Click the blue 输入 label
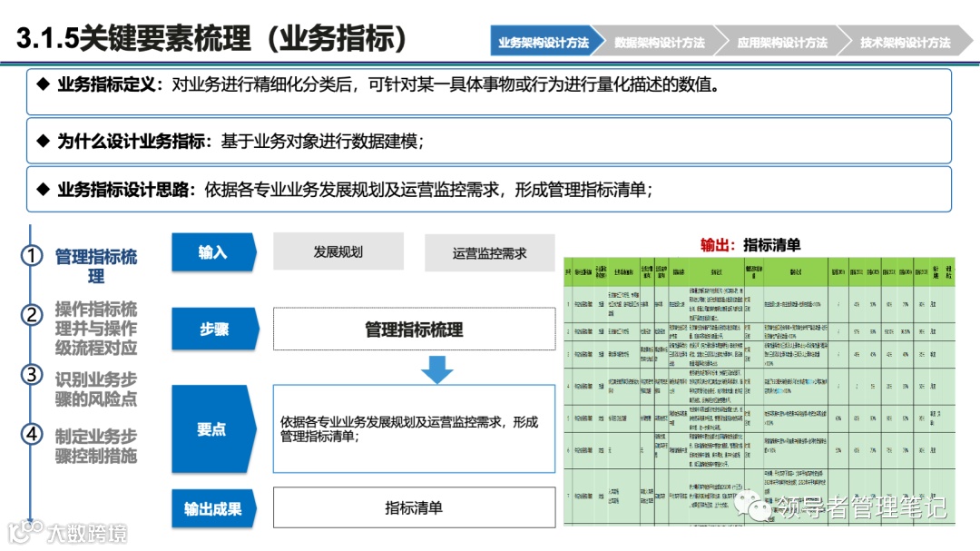Screen dimensions: 980x551 point(213,252)
